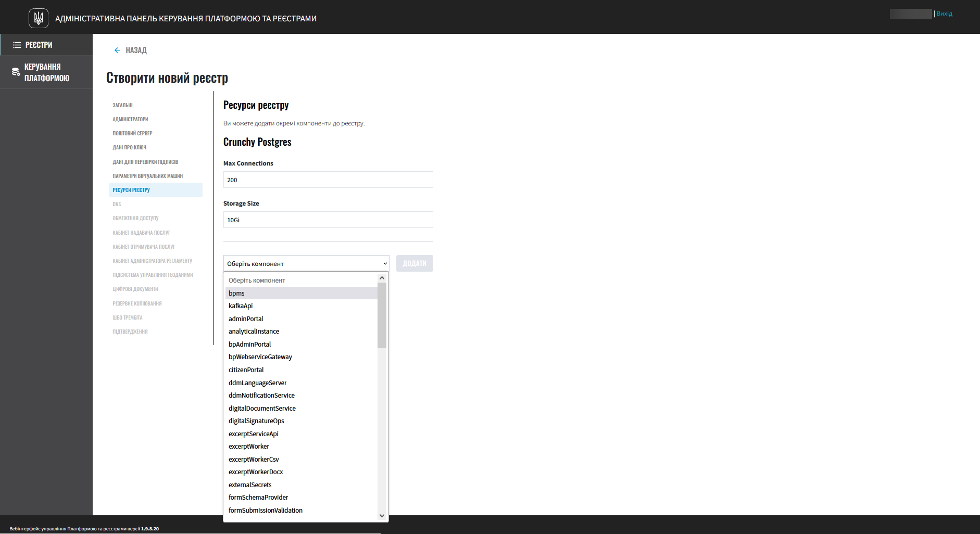Image resolution: width=980 pixels, height=534 pixels.
Task: Open the Підтвердження step
Action: coord(130,332)
